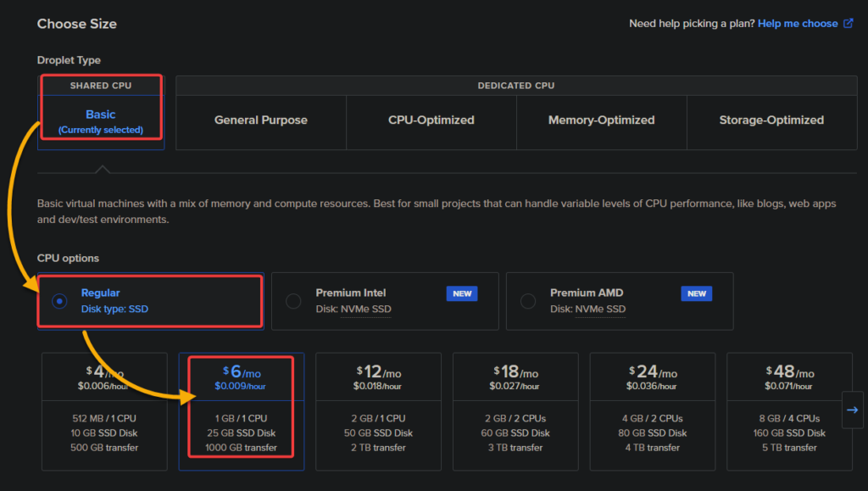Click the NEW badge on Premium Intel
Image resolution: width=868 pixels, height=491 pixels.
462,293
